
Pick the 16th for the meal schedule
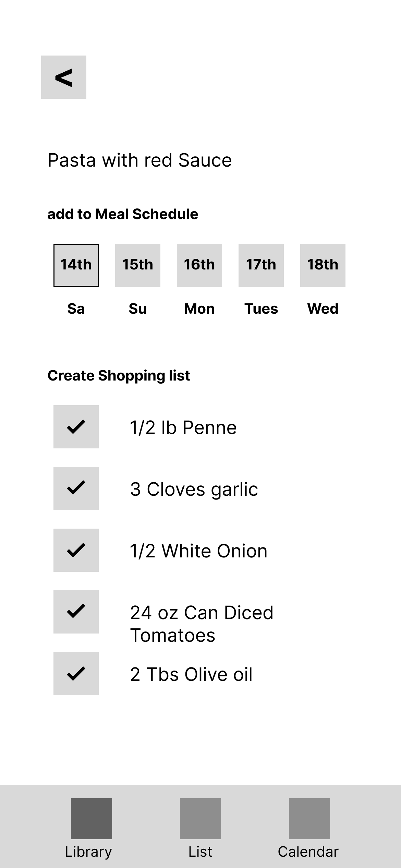pyautogui.click(x=199, y=265)
